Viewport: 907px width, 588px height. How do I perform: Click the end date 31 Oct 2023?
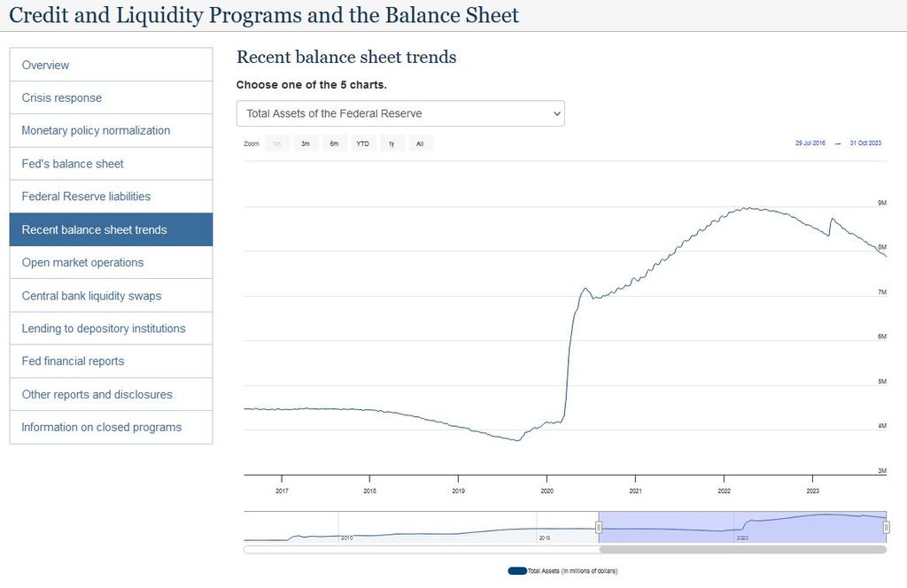(865, 143)
